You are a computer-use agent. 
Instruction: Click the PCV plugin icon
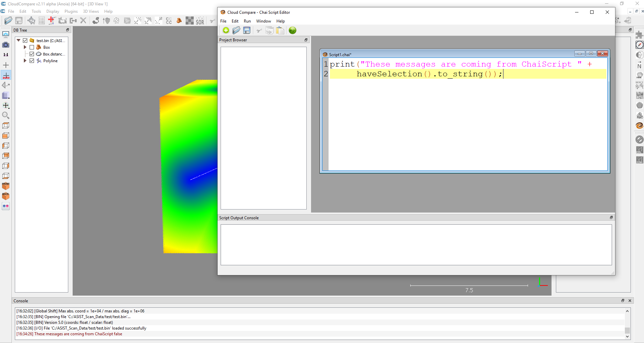pos(640,96)
